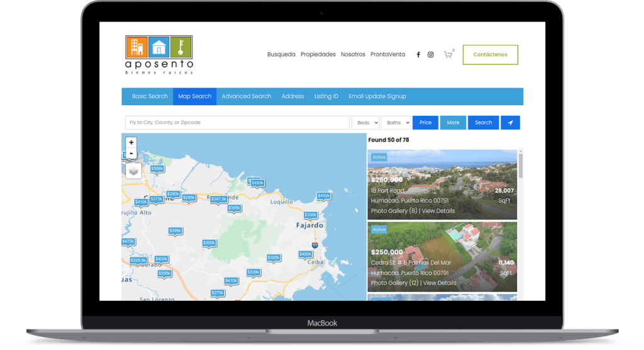644x350 pixels.
Task: Select the $475k map marker
Action: tap(128, 241)
